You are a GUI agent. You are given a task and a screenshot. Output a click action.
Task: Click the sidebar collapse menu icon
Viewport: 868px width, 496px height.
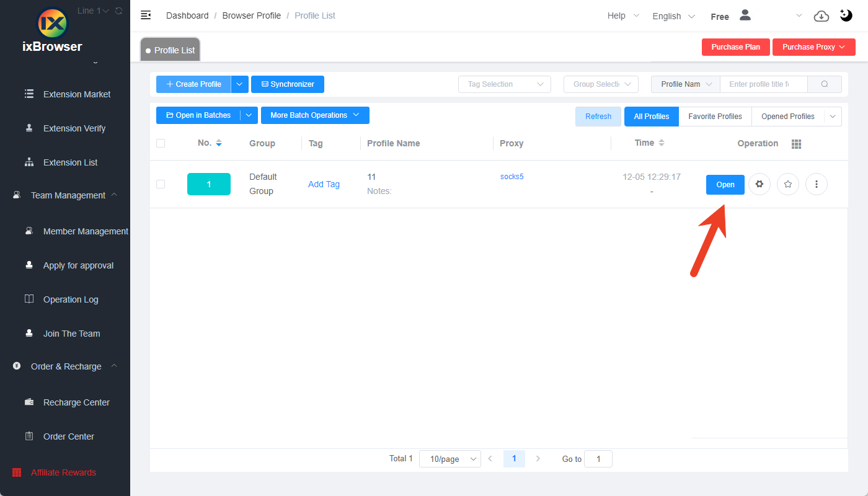click(x=146, y=15)
